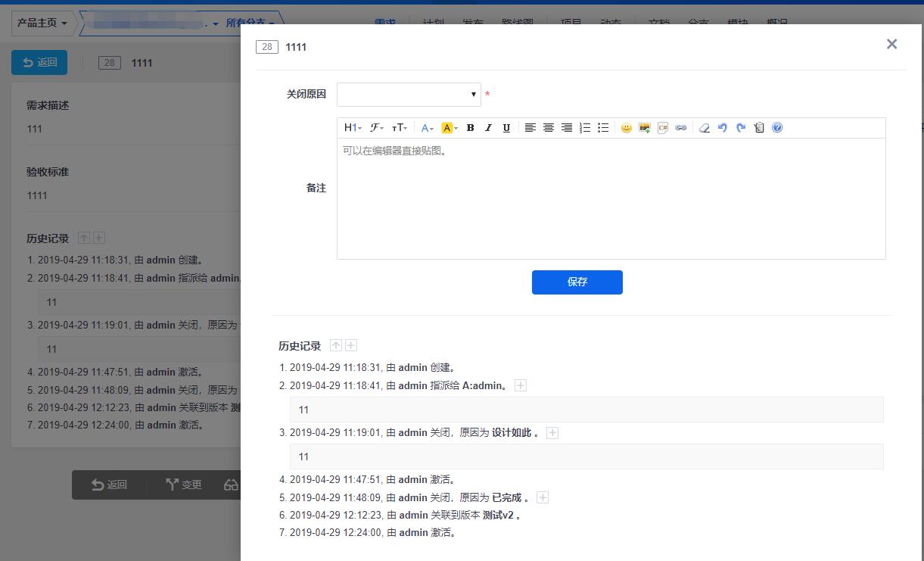Image resolution: width=924 pixels, height=561 pixels.
Task: Click 返回 in the bottom dark toolbar
Action: pos(110,485)
